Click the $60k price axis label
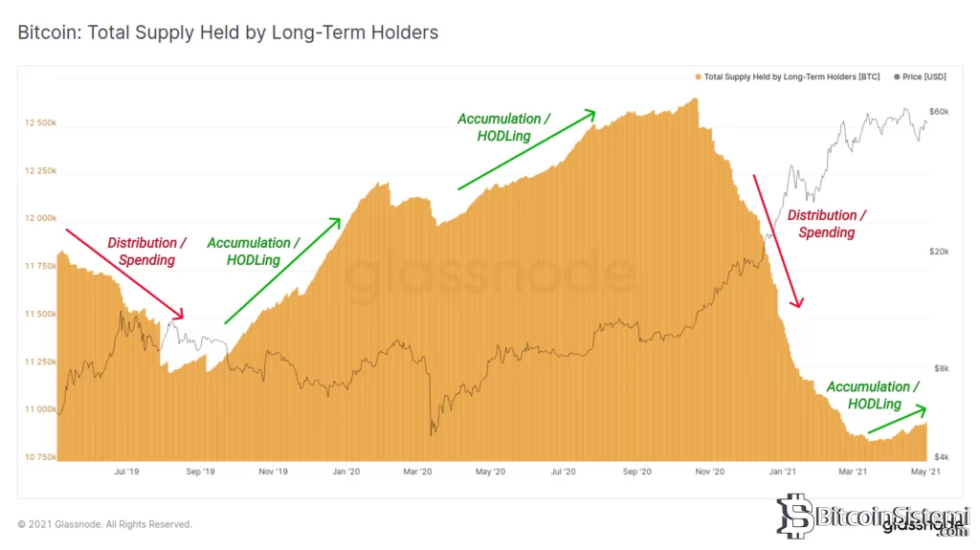Image resolution: width=980 pixels, height=550 pixels. (939, 112)
